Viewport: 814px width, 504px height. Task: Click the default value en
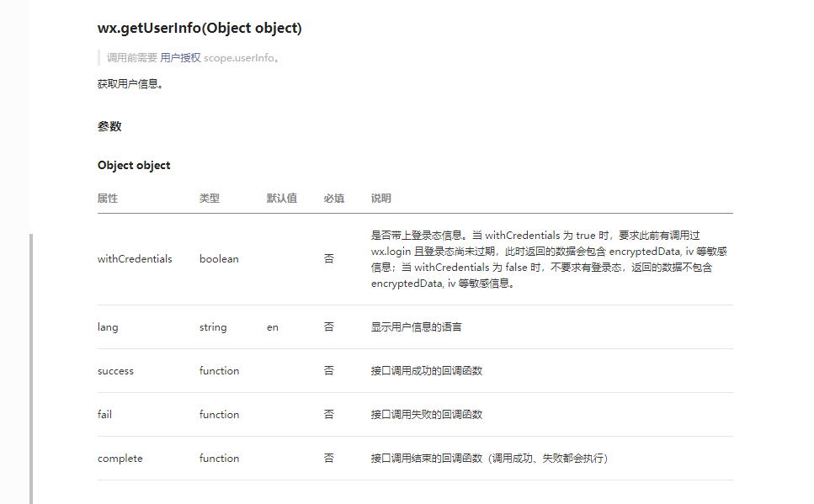coord(273,327)
